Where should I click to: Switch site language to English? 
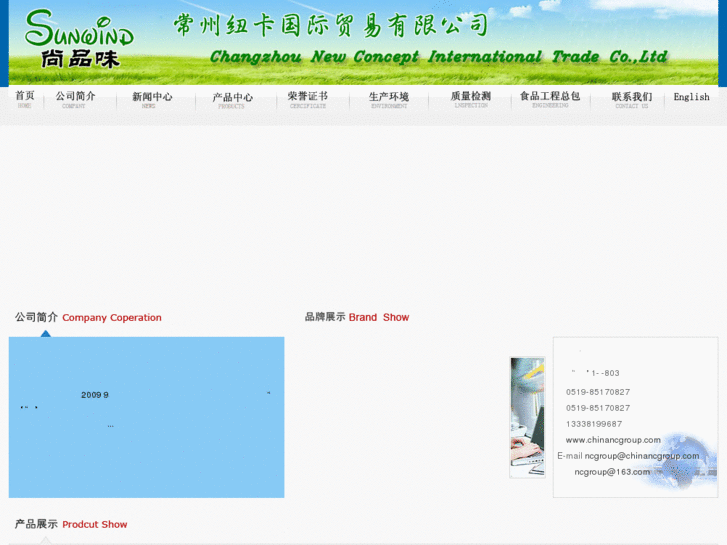click(691, 97)
